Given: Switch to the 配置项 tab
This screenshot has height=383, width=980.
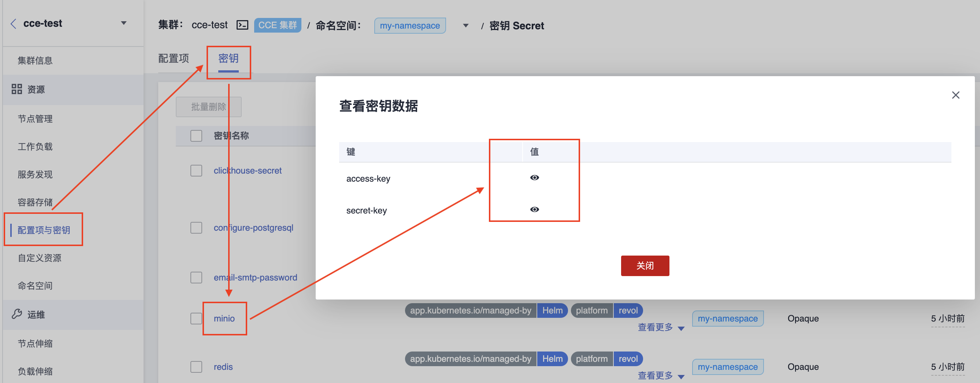Looking at the screenshot, I should [174, 58].
